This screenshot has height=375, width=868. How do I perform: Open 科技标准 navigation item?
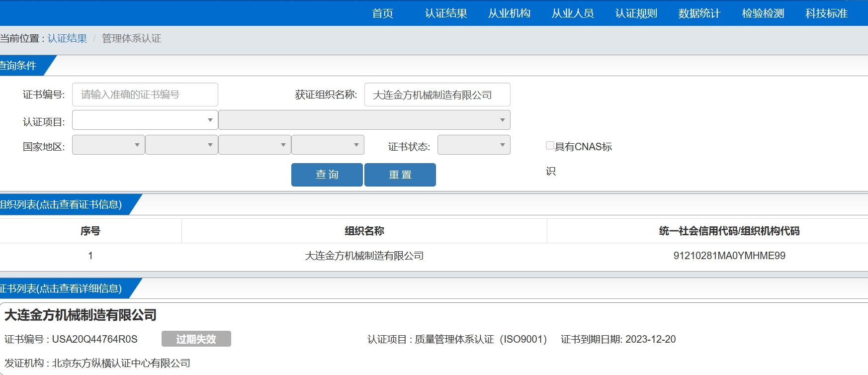826,13
